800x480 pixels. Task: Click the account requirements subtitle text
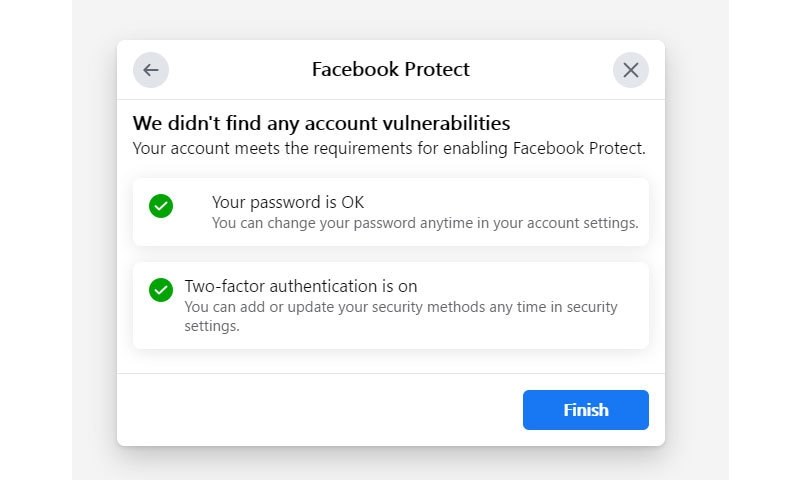tap(389, 148)
